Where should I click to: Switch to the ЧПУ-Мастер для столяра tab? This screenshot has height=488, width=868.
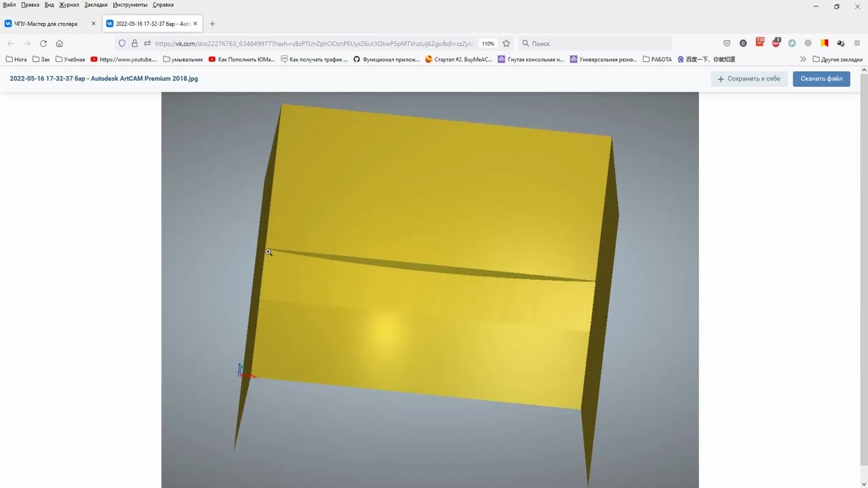pos(51,24)
